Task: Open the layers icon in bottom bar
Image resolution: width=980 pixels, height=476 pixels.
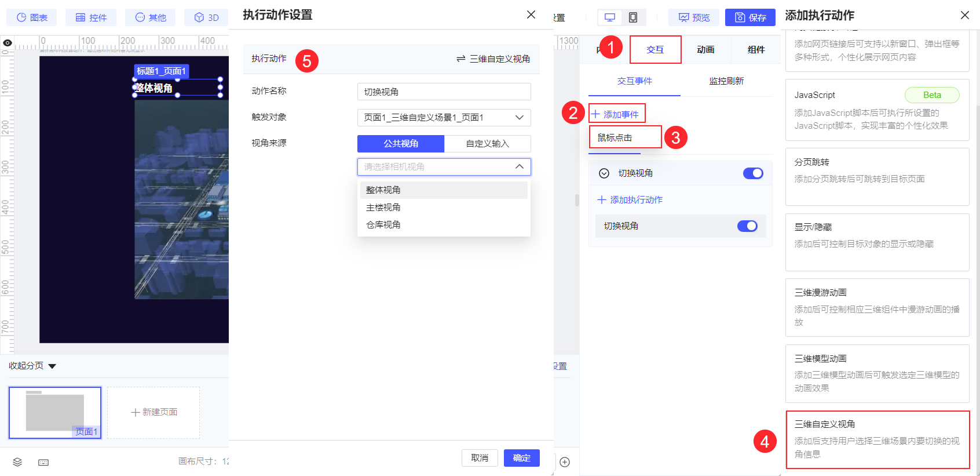Action: coord(17,462)
